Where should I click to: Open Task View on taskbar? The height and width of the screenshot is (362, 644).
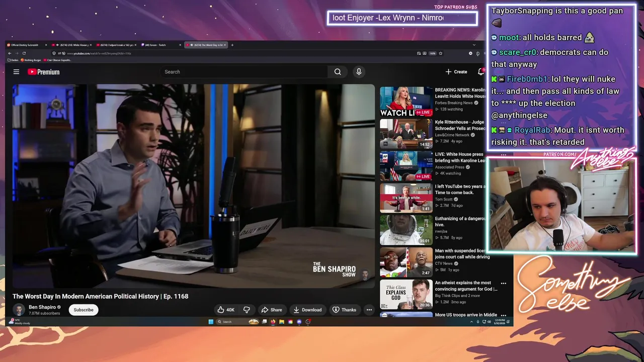pyautogui.click(x=264, y=322)
